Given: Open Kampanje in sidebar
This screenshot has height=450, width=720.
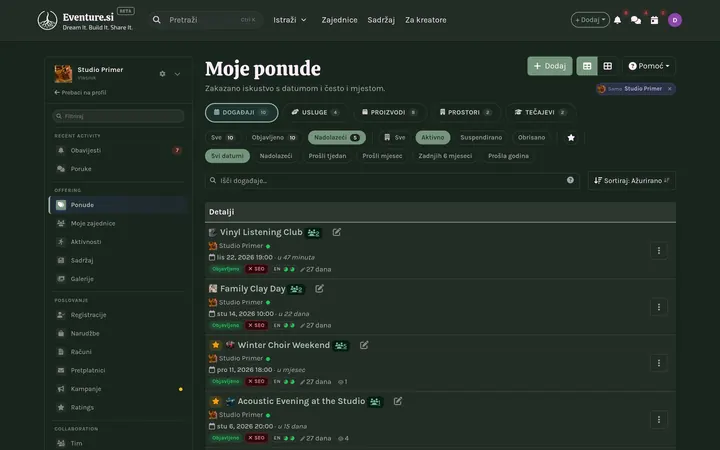Looking at the screenshot, I should [118, 389].
